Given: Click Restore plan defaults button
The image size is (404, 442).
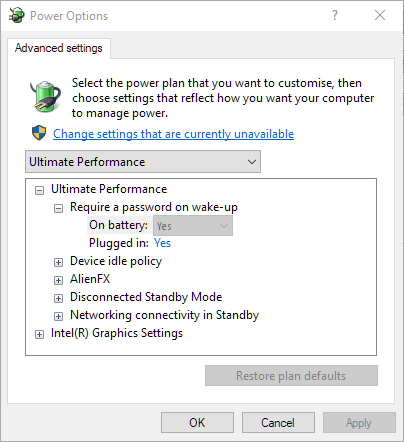Looking at the screenshot, I should (291, 376).
